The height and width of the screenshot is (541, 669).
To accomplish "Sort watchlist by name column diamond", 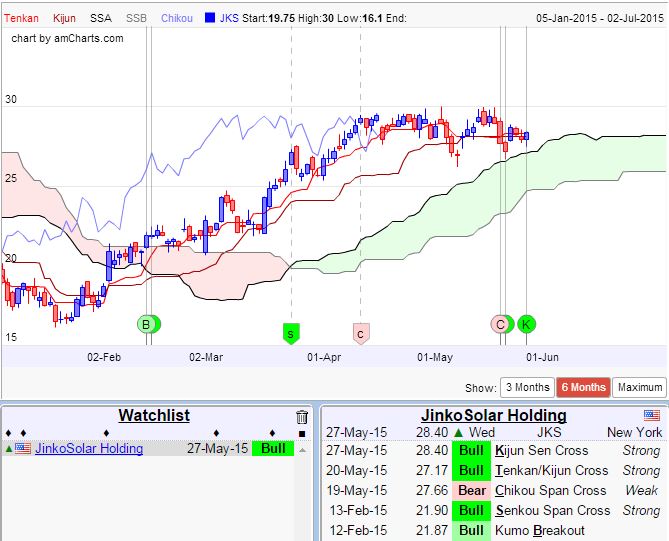I will coord(106,433).
